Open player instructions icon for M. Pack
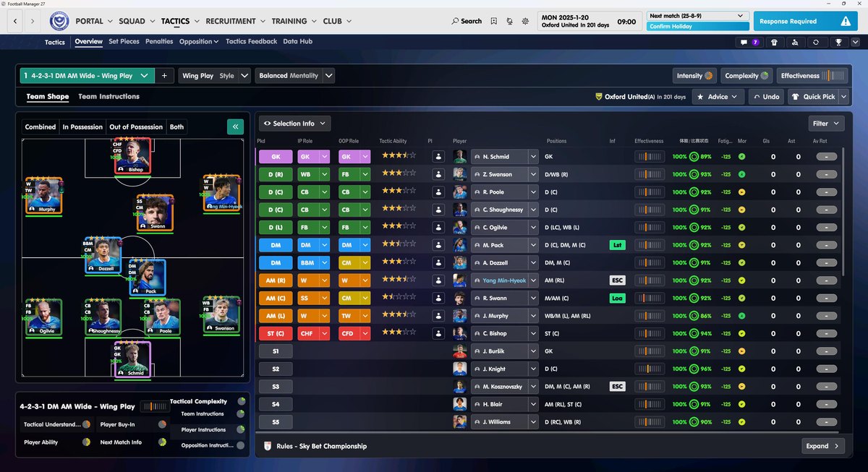Screen dimensions: 868x472 click(438, 245)
